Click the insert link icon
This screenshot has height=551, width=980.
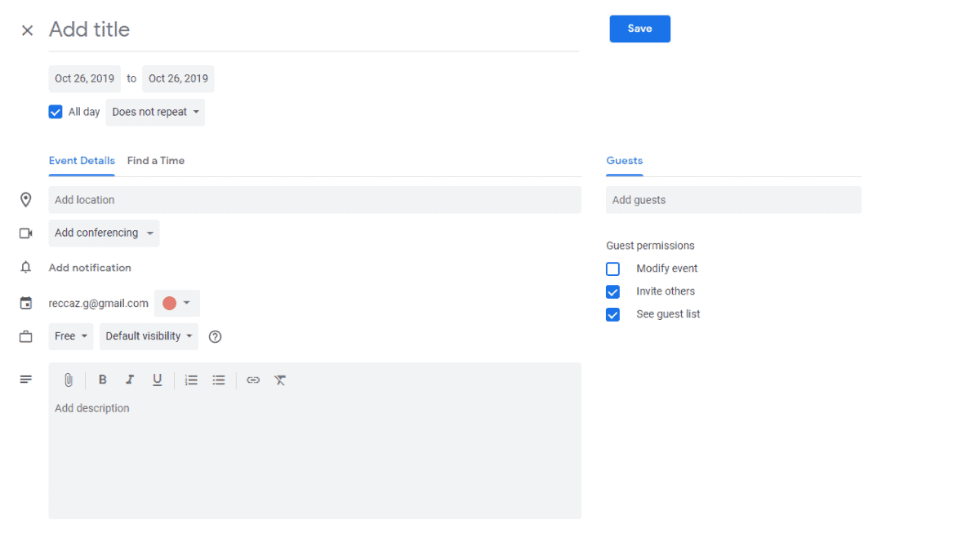pyautogui.click(x=253, y=380)
